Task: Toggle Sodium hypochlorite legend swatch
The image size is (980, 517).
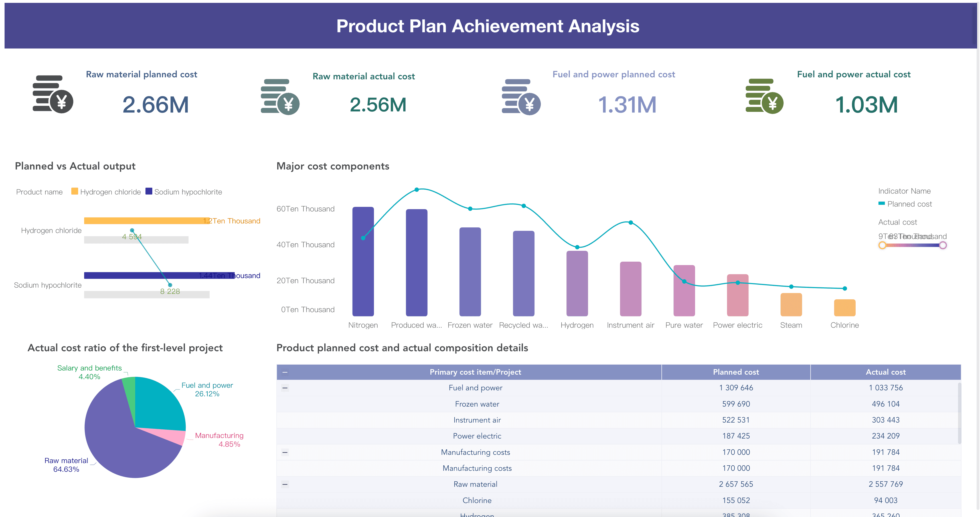Action: point(149,191)
